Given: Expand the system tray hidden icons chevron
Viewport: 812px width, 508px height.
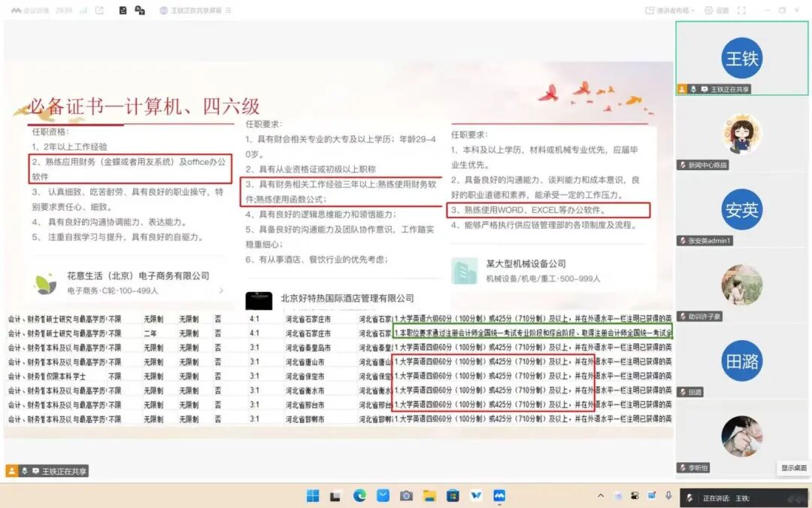Looking at the screenshot, I should [x=601, y=496].
